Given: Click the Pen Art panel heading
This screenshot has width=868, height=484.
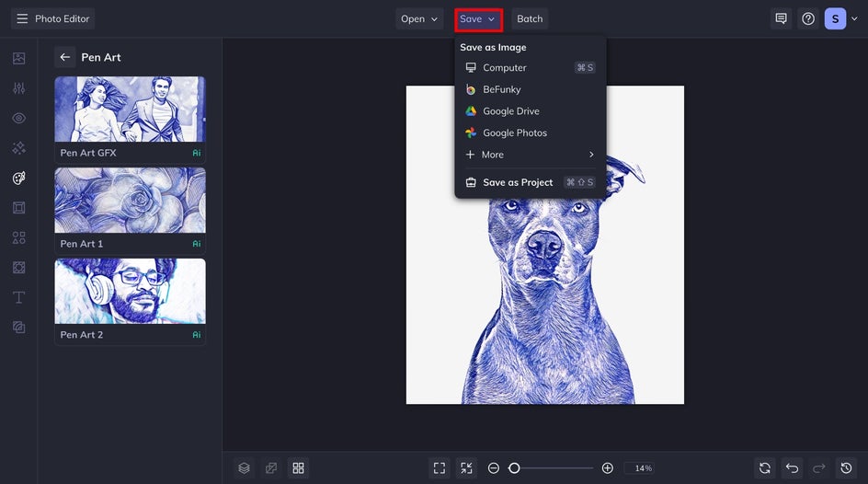Looking at the screenshot, I should coord(101,57).
